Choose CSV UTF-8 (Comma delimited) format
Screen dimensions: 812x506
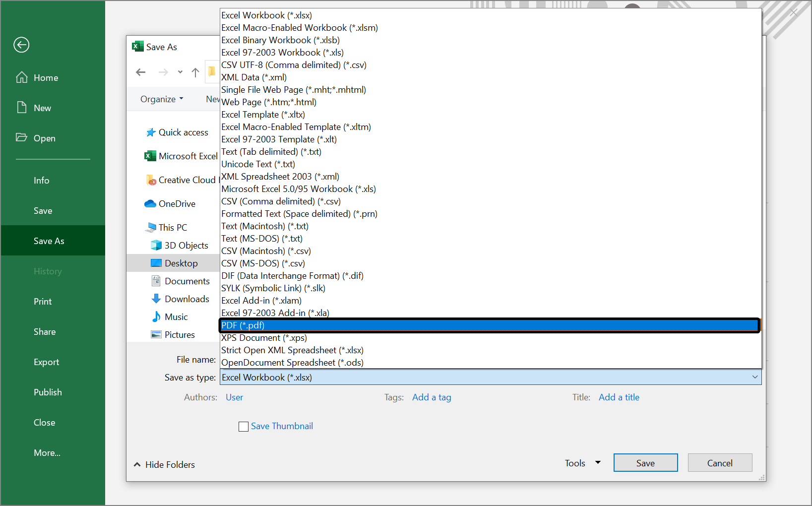(x=294, y=64)
